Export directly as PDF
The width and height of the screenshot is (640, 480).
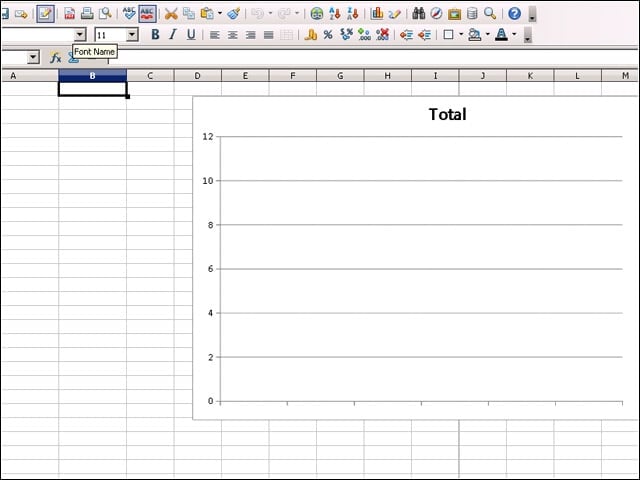69,14
